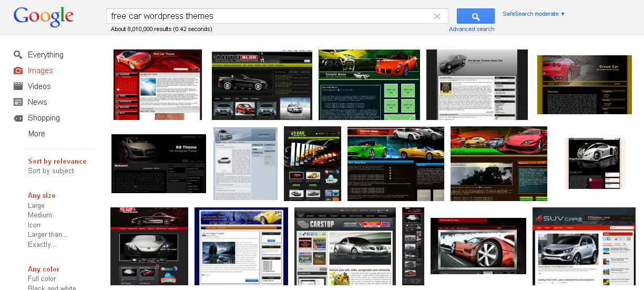Choose the Full color filter

(42, 279)
